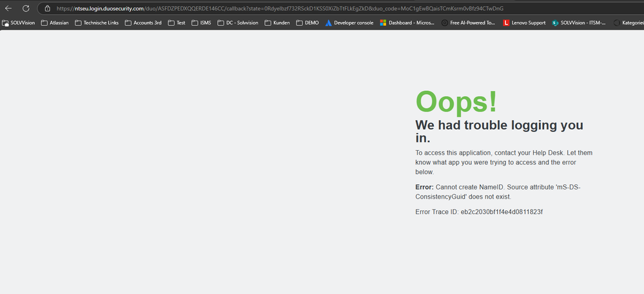
Task: Open the Test bookmark folder
Action: (x=177, y=23)
